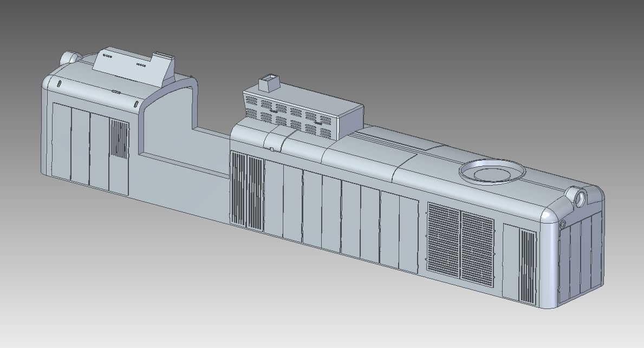Image resolution: width=644 pixels, height=348 pixels.
Task: Select the narrow louver grille near right end
Action: coord(528,266)
